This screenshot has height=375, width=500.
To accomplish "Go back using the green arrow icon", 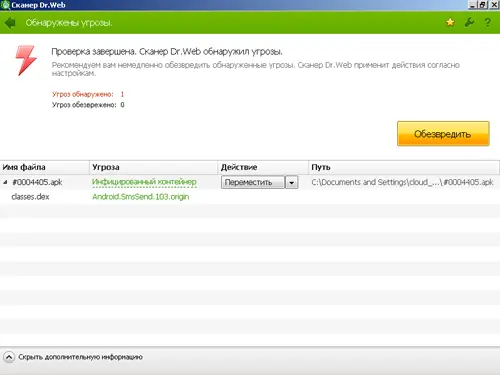I will pyautogui.click(x=10, y=23).
